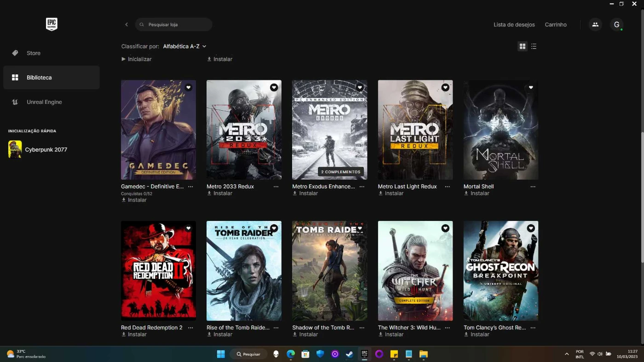Toggle favorite heart on Rise of Tomb Raider
644x362 pixels.
point(274,228)
